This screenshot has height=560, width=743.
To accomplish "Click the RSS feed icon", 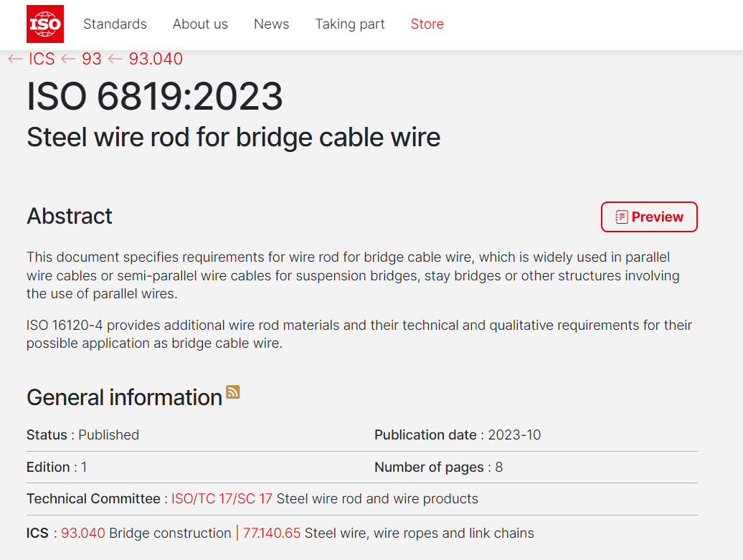I will click(233, 391).
